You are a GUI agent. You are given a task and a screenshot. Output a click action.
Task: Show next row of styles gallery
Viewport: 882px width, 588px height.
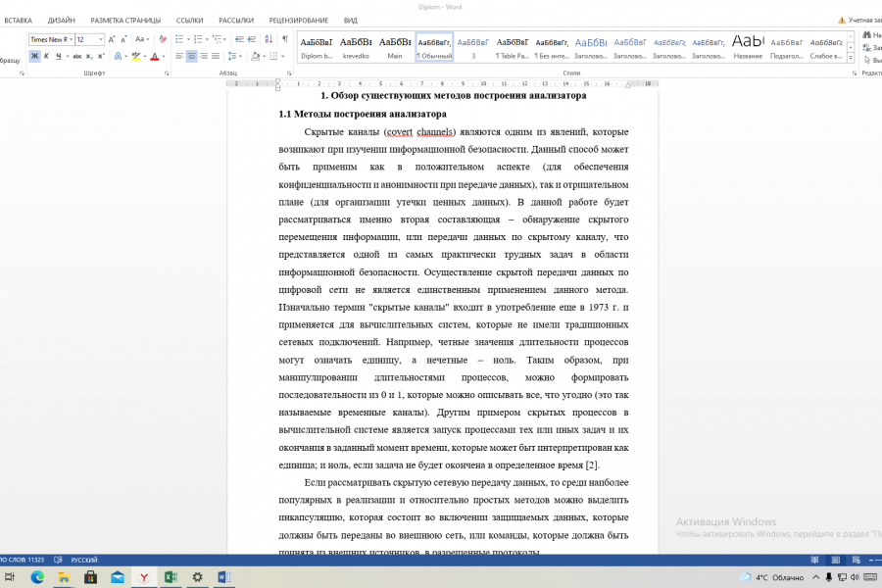[x=851, y=47]
